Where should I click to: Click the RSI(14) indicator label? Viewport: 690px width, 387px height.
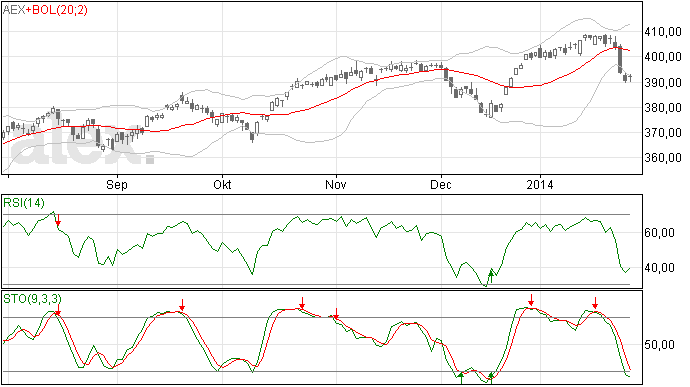(24, 203)
